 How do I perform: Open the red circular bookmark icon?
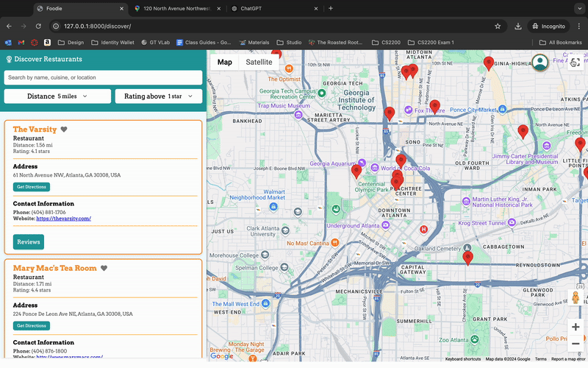coord(34,43)
